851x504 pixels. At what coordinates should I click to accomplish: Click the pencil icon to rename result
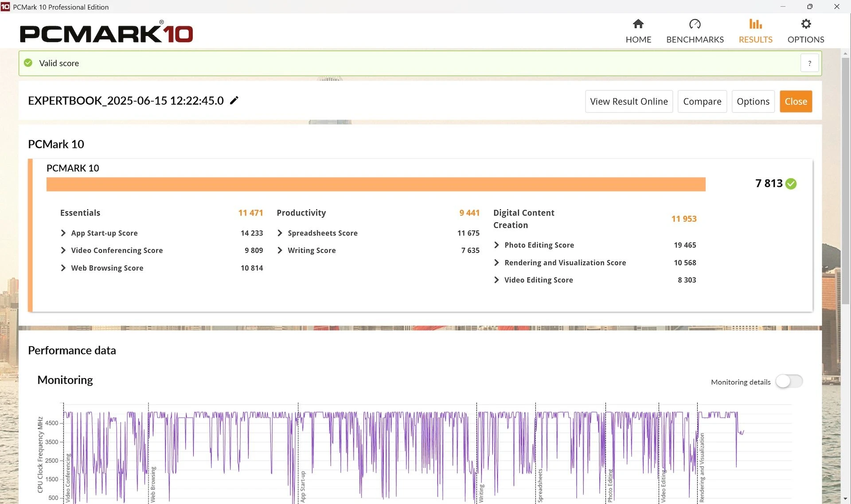(234, 101)
